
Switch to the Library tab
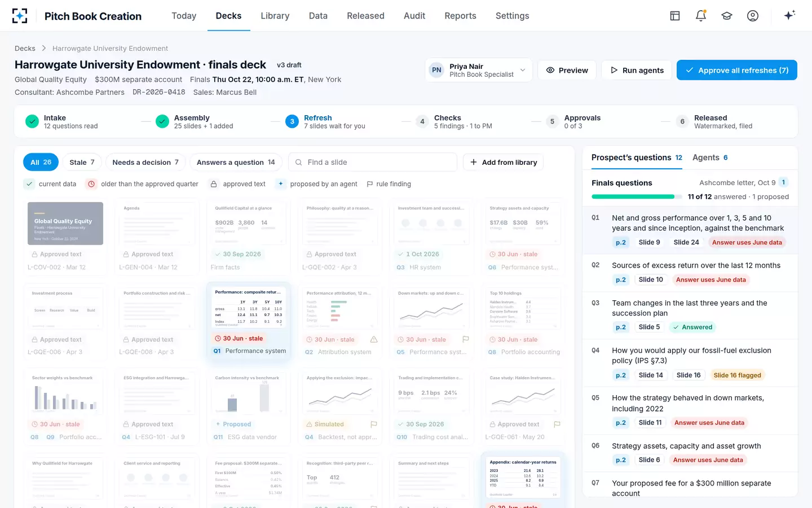(x=275, y=16)
